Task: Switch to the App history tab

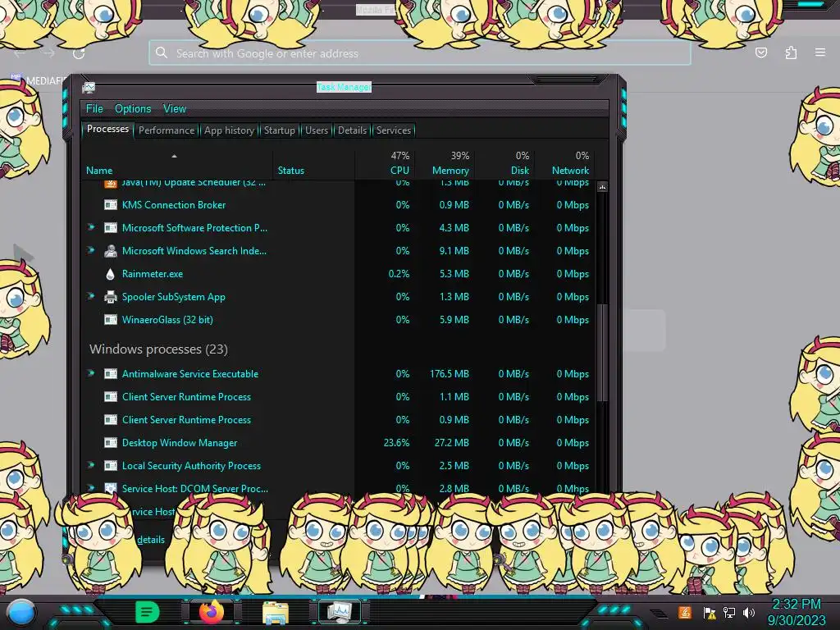Action: [229, 130]
